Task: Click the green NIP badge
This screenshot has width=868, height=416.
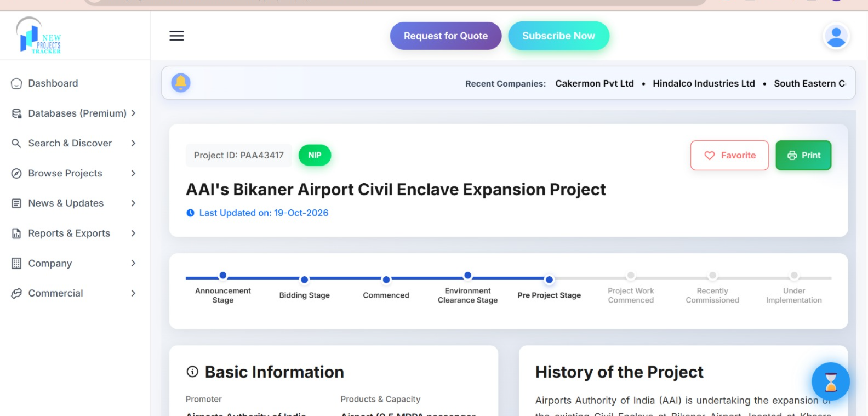Action: (315, 155)
